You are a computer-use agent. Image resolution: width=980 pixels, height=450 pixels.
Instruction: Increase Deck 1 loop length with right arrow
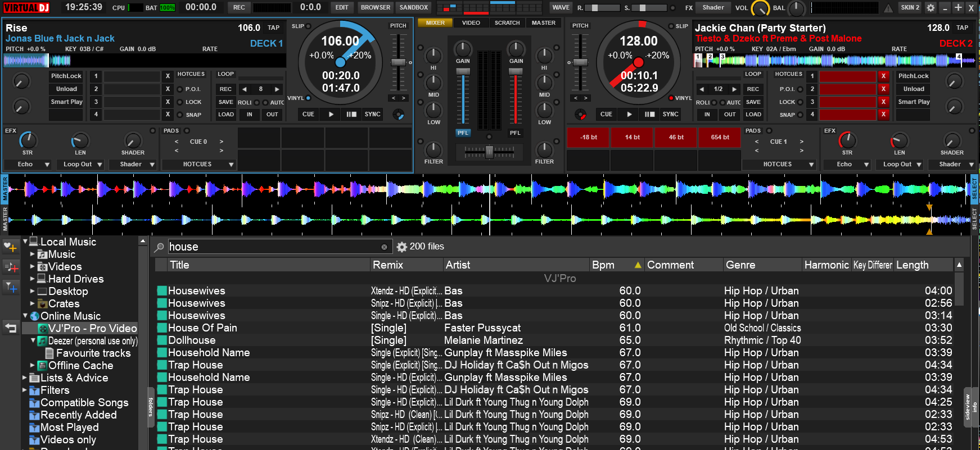tap(277, 89)
